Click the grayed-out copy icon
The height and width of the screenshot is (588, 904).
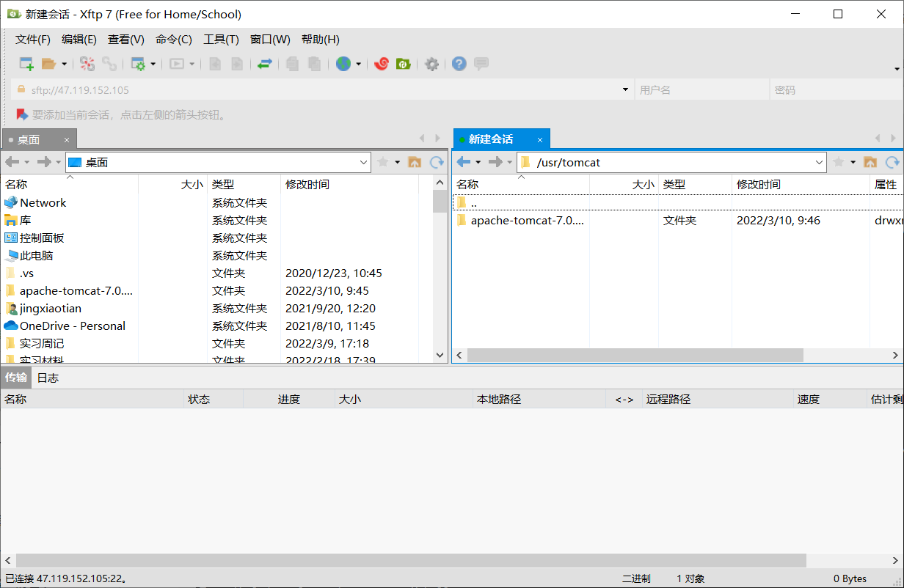293,64
